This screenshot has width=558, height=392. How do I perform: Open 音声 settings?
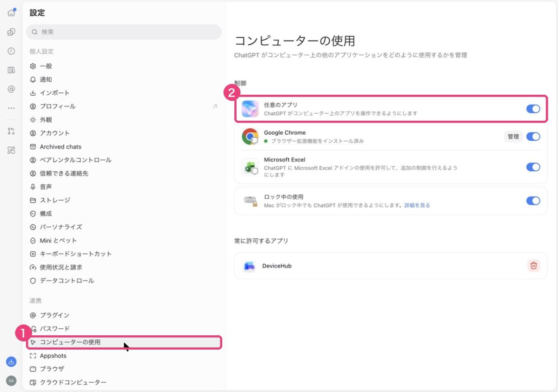(124, 187)
